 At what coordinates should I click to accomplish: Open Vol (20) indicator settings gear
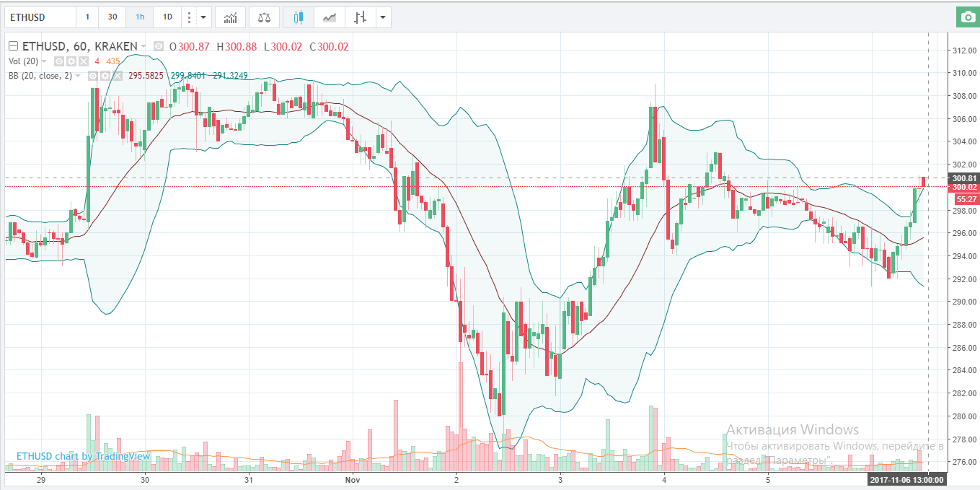point(71,61)
